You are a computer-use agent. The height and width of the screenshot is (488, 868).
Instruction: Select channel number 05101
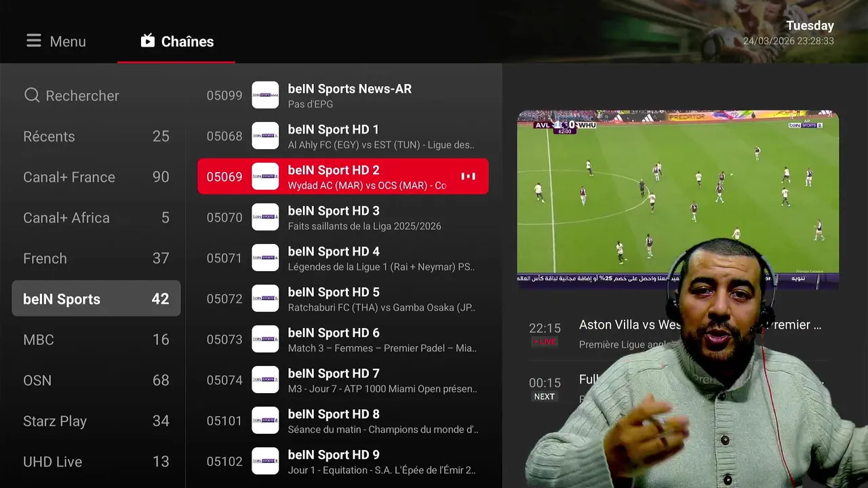click(x=224, y=421)
